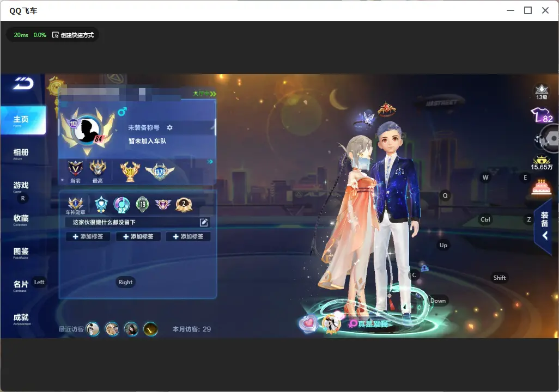The image size is (559, 392).
Task: Expand rank panel with the double-arrow chevron
Action: pyautogui.click(x=210, y=162)
